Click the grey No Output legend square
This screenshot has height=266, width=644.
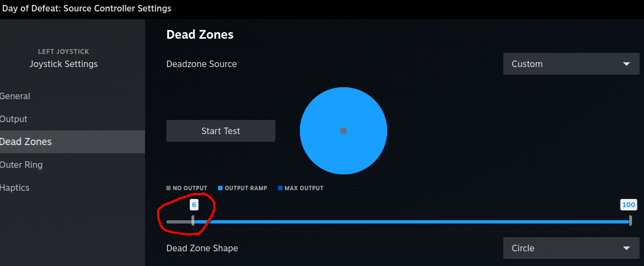coord(168,188)
